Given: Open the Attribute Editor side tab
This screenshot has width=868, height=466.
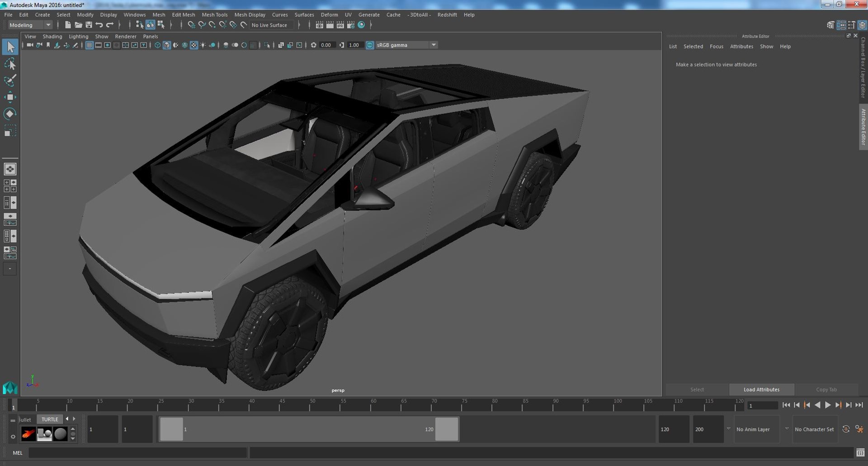Looking at the screenshot, I should coord(863,127).
